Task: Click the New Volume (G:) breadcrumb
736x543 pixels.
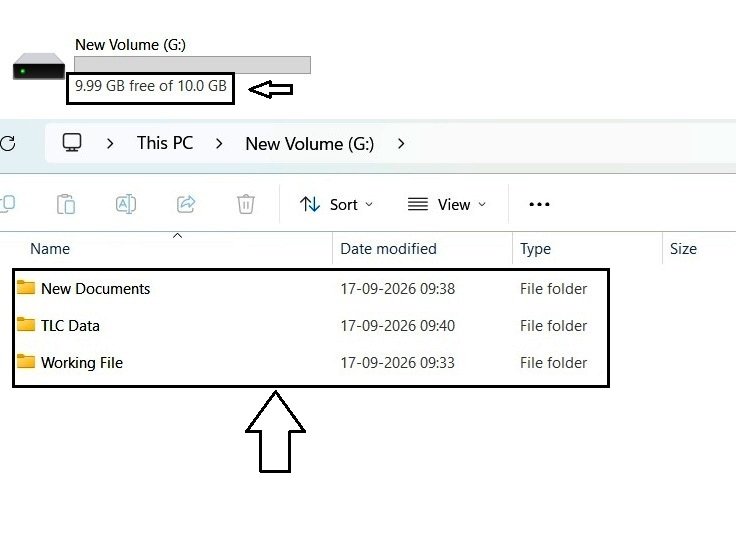Action: tap(310, 144)
